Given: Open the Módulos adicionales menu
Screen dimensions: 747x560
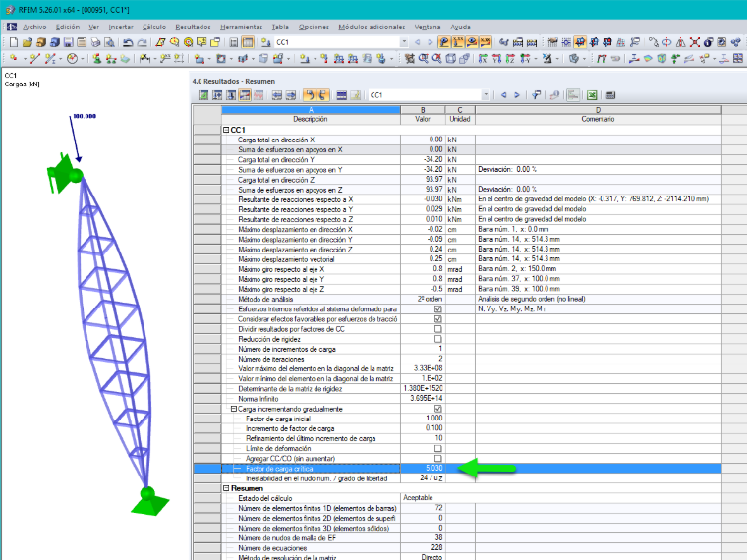Looking at the screenshot, I should [372, 27].
